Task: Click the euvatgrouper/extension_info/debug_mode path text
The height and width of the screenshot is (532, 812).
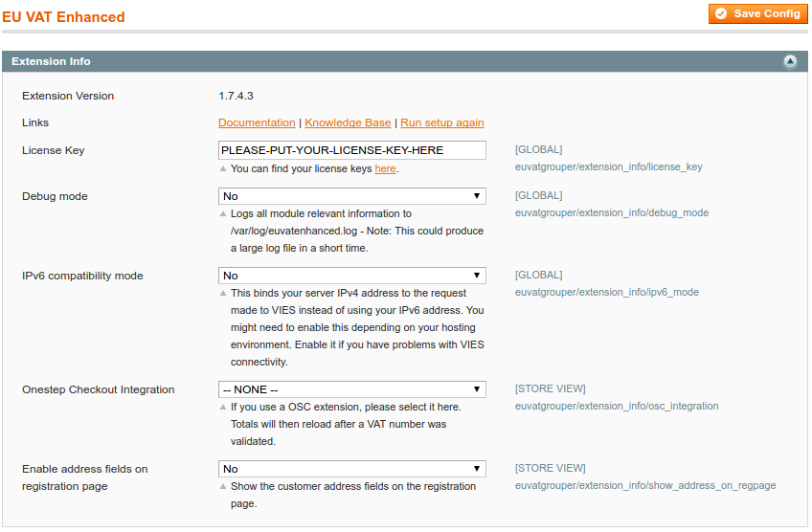Action: click(x=612, y=212)
